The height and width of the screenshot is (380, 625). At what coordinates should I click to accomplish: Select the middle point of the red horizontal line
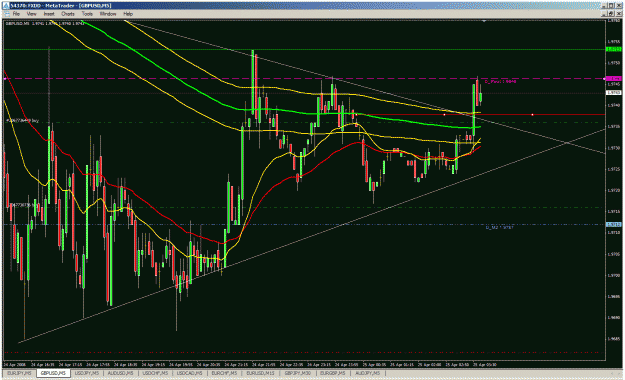pos(444,115)
